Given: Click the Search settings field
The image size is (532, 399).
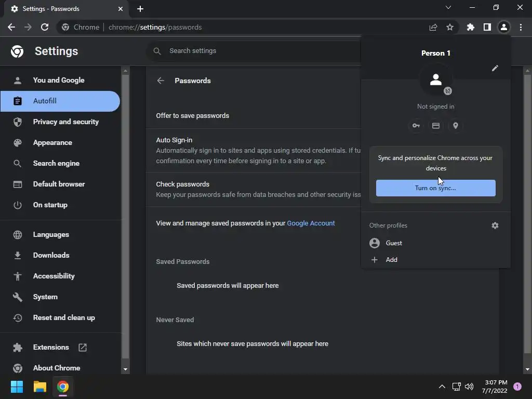Looking at the screenshot, I should pyautogui.click(x=254, y=51).
